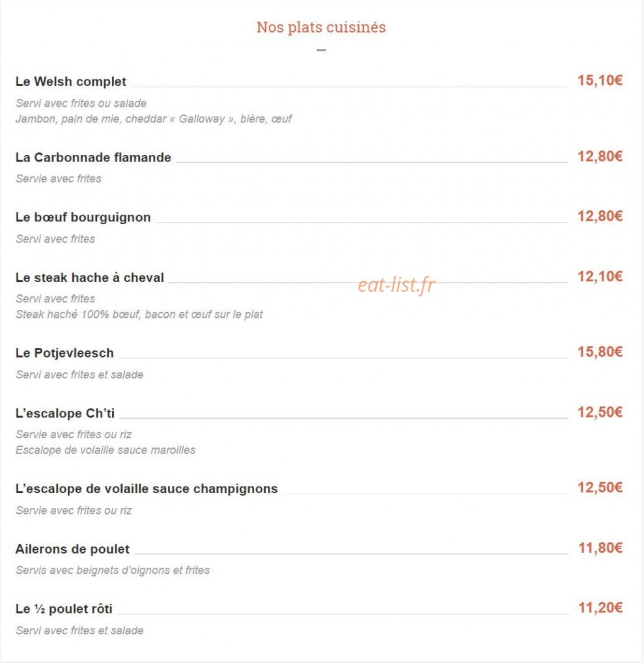Select Le bœuf bourguignon title

coord(83,218)
